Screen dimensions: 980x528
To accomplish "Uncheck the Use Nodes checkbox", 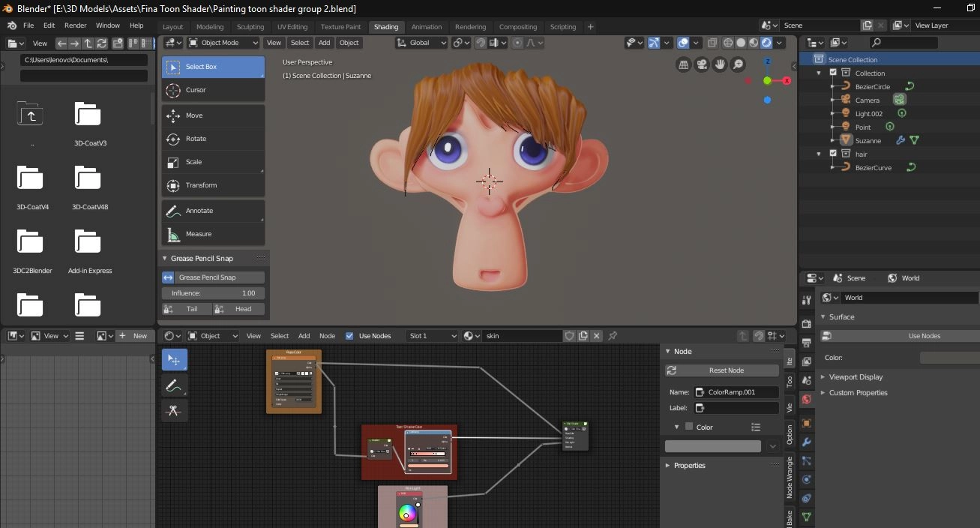I will pos(349,336).
